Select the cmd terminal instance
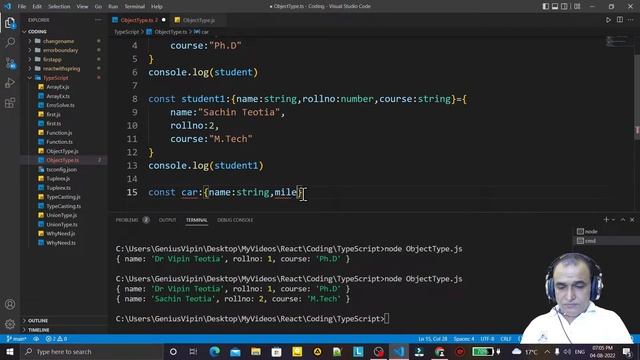Image resolution: width=640 pixels, height=360 pixels. (587, 241)
